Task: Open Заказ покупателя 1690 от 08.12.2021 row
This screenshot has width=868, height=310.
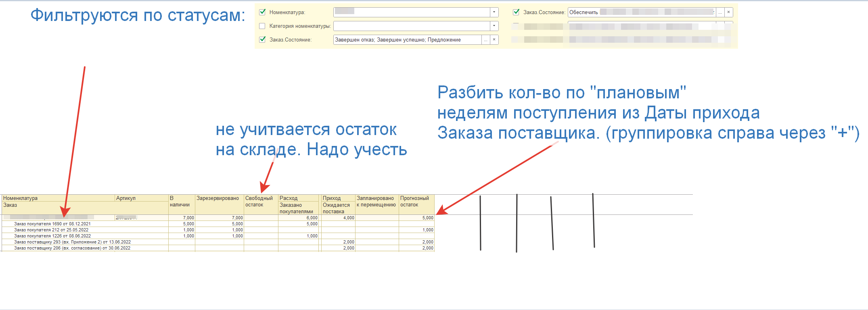Action: (52, 224)
